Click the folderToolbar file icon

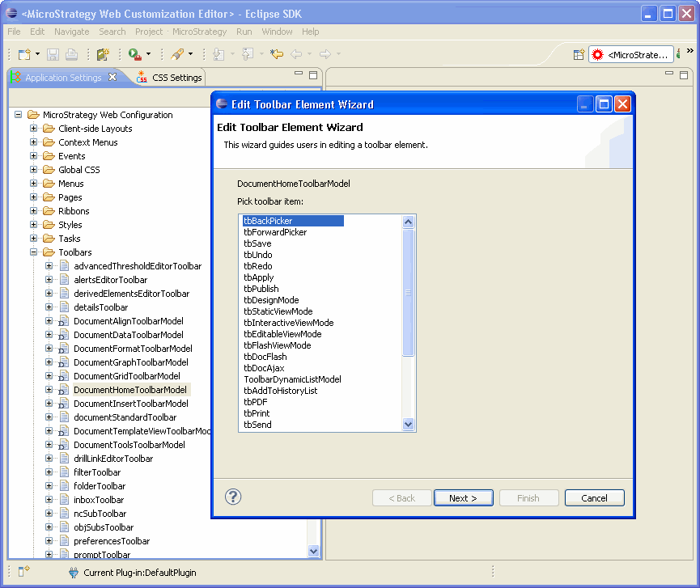(x=64, y=486)
